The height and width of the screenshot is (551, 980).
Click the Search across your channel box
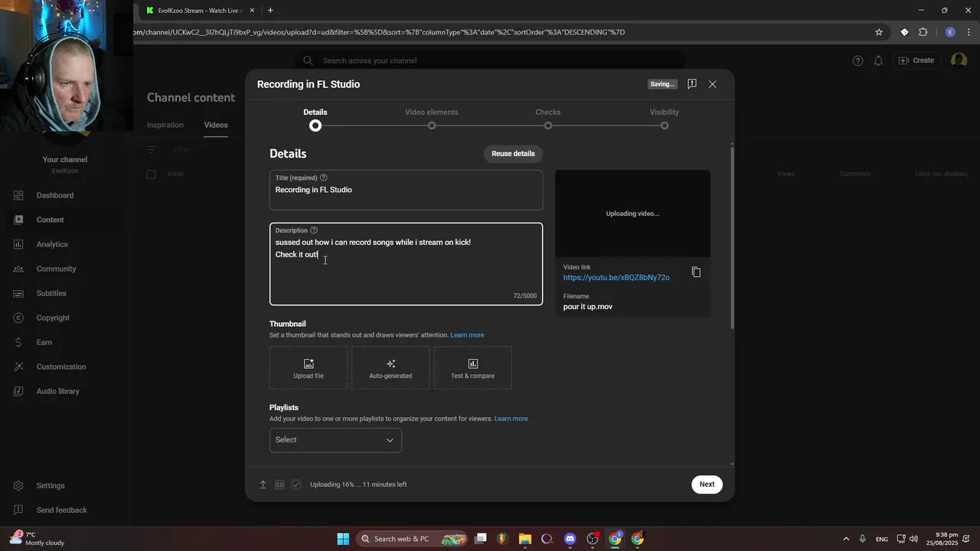(x=490, y=60)
